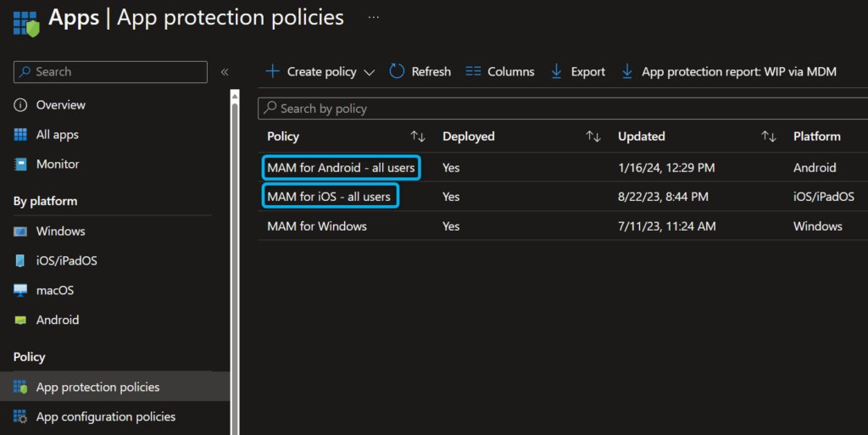Click the Policy column header
This screenshot has width=868, height=435.
(283, 137)
